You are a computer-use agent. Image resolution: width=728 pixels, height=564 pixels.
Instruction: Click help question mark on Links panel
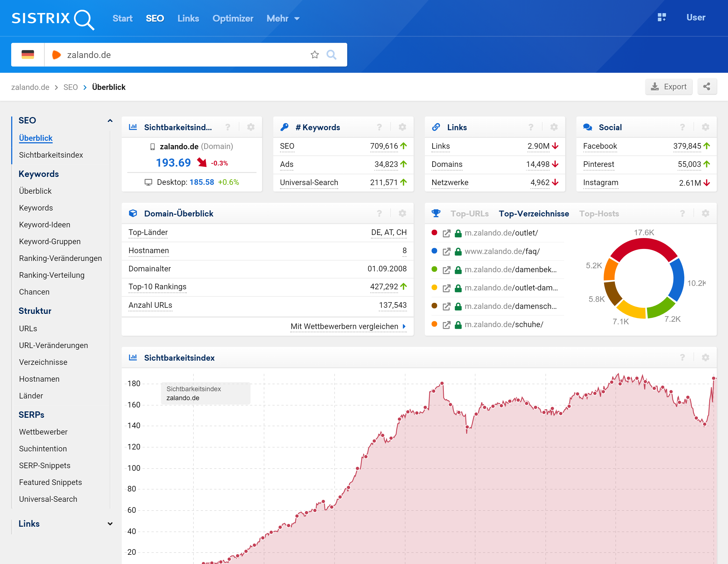(x=531, y=127)
